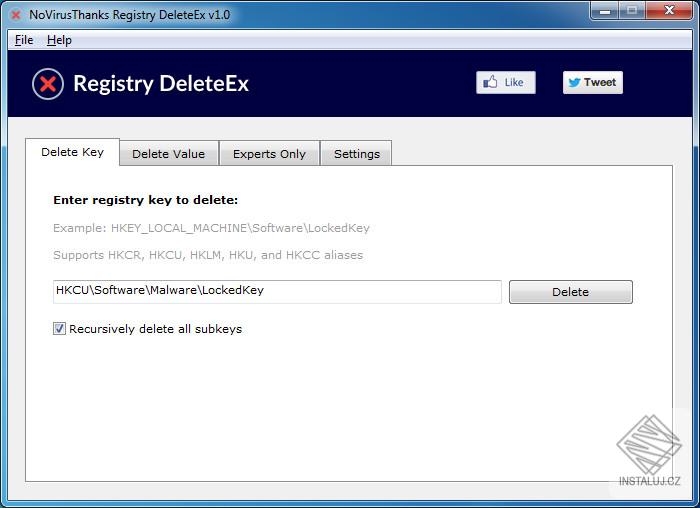Switch to the Delete Value tab
This screenshot has width=700, height=508.
(x=169, y=154)
